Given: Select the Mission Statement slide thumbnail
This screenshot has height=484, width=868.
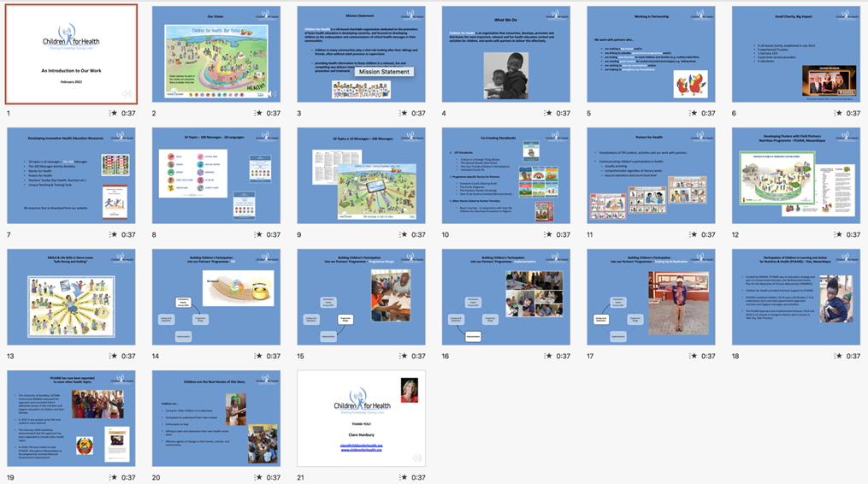Looking at the screenshot, I should (x=361, y=54).
